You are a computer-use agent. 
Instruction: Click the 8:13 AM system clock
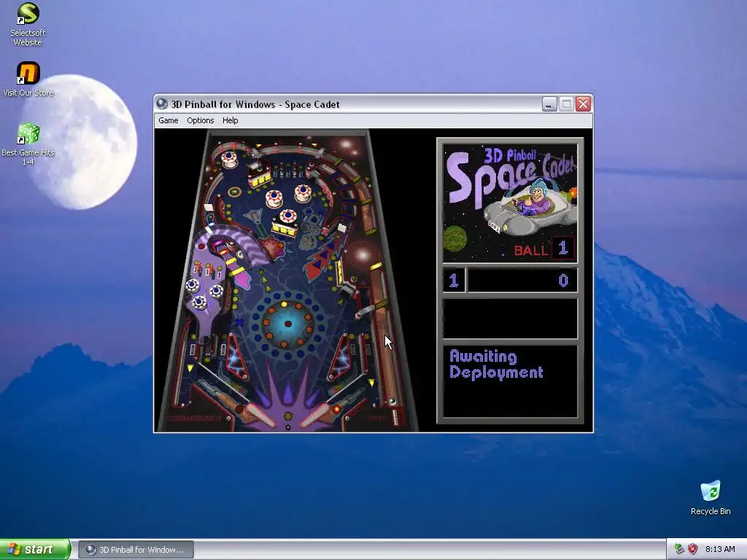click(x=720, y=549)
